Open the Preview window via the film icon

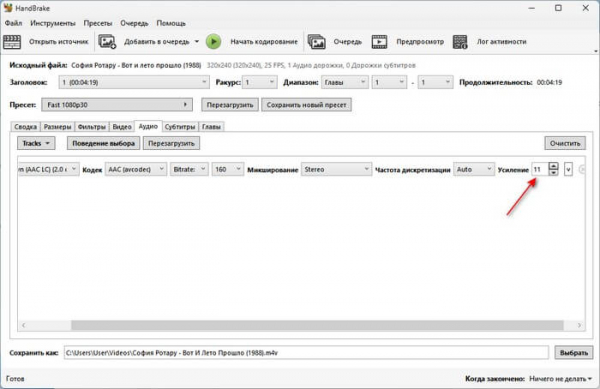coord(379,42)
